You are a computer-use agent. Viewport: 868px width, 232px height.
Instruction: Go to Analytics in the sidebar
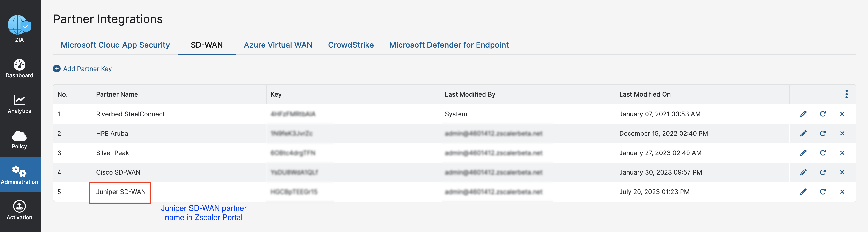tap(19, 104)
